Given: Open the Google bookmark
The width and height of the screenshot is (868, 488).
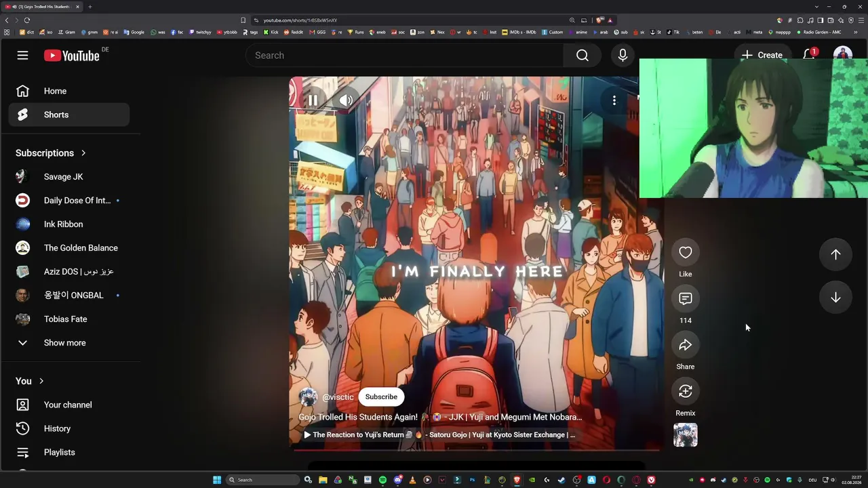Looking at the screenshot, I should 134,32.
